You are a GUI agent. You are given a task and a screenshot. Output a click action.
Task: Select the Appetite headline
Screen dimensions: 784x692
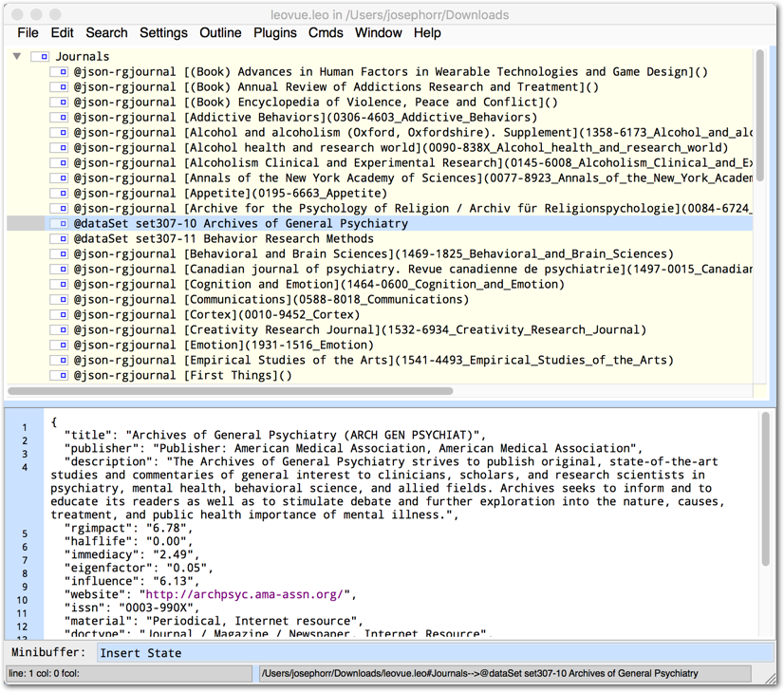coord(231,193)
